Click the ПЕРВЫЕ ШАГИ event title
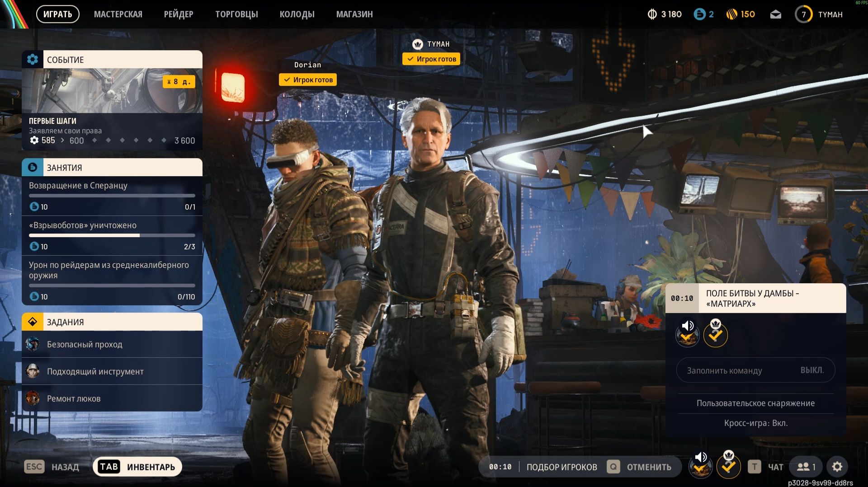The height and width of the screenshot is (487, 868). tap(52, 121)
